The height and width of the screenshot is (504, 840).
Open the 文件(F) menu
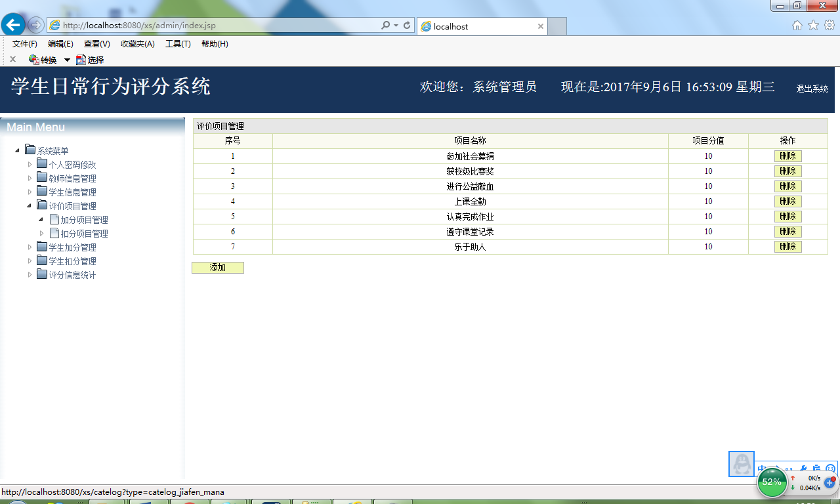click(x=25, y=44)
